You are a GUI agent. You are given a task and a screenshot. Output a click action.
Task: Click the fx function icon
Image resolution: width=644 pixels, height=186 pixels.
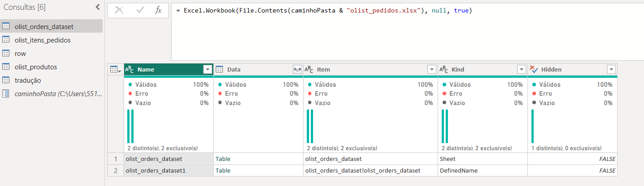(158, 10)
